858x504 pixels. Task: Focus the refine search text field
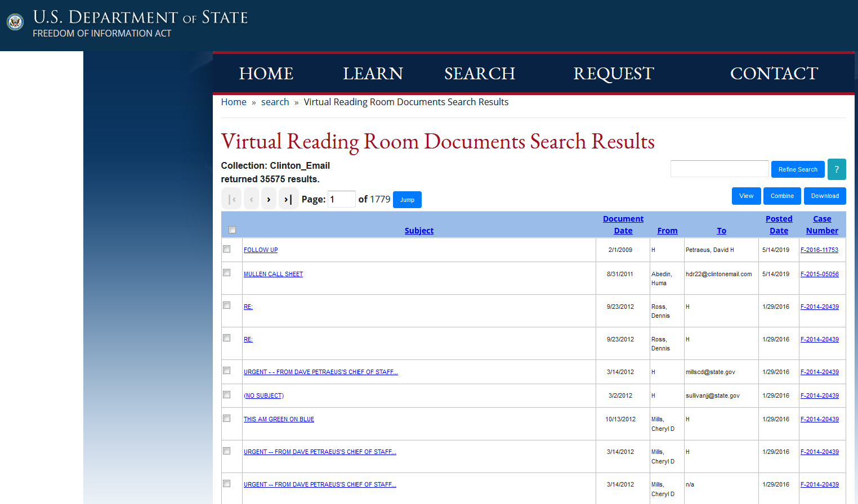[720, 169]
